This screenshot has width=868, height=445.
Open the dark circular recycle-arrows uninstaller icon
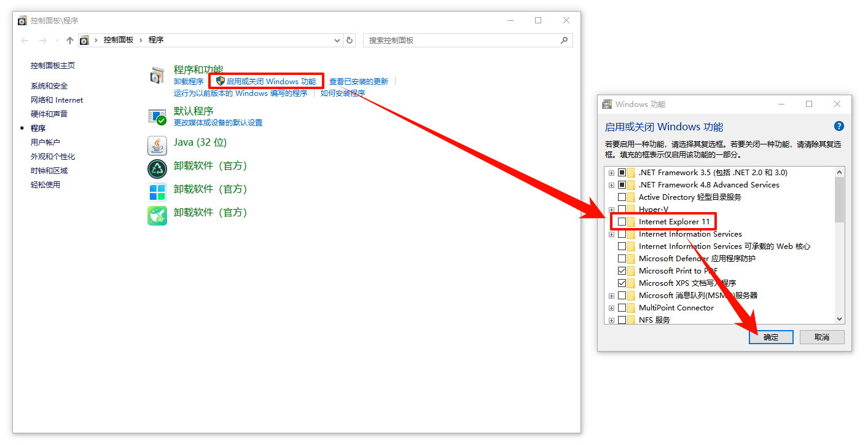[157, 169]
